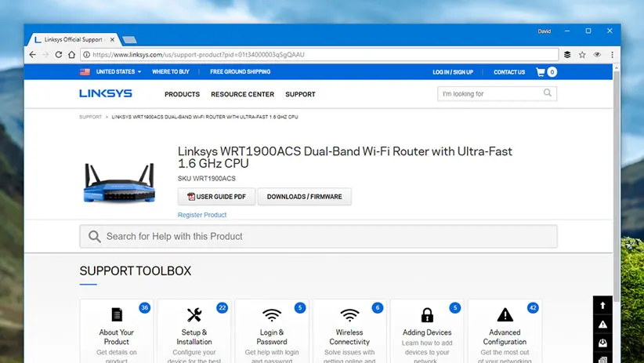
Task: Click the browser reload button
Action: (58, 55)
